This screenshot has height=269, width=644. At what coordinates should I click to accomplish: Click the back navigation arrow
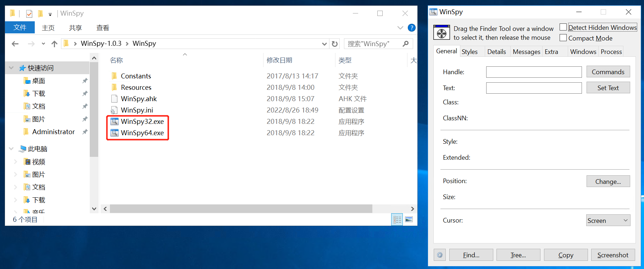15,44
